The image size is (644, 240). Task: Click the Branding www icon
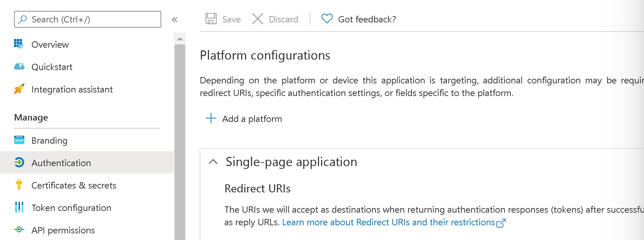19,140
